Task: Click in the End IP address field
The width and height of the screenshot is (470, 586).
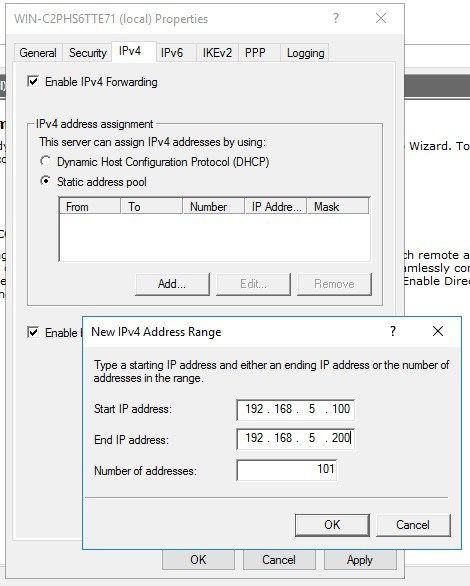Action: 296,438
